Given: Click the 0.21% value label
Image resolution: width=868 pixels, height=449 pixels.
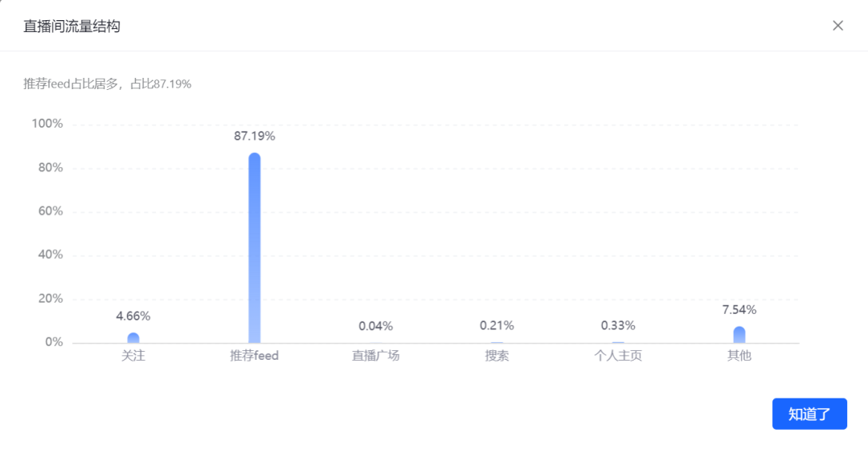Looking at the screenshot, I should click(x=497, y=325).
